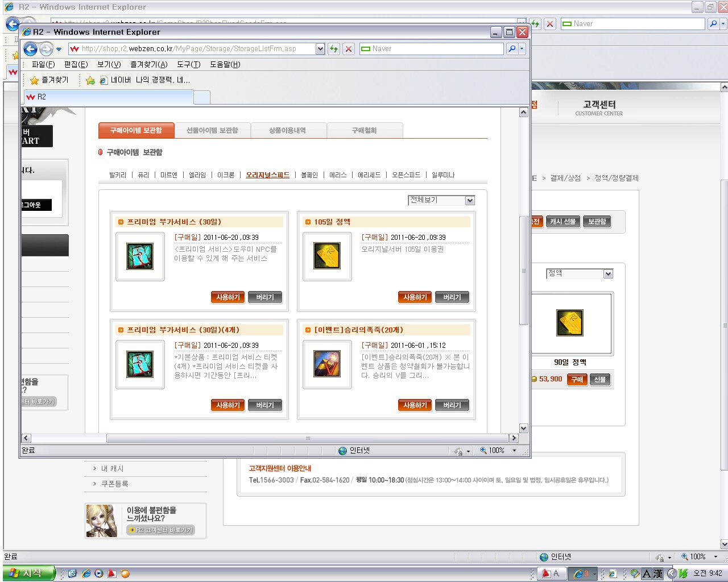Open the 파일(F) menu
This screenshot has height=582, width=728.
(43, 64)
